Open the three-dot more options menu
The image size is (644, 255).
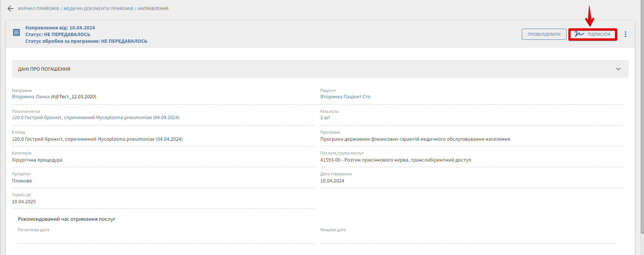coord(625,34)
